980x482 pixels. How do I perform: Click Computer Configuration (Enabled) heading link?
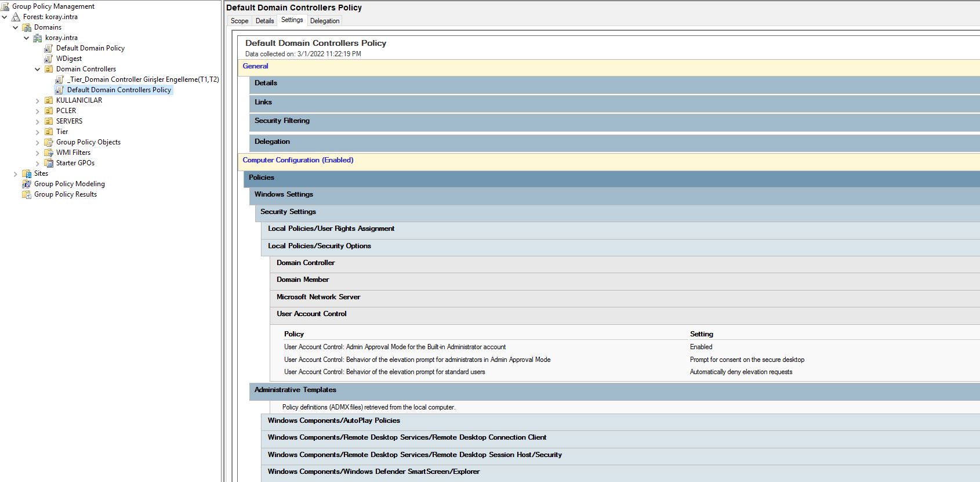[297, 160]
